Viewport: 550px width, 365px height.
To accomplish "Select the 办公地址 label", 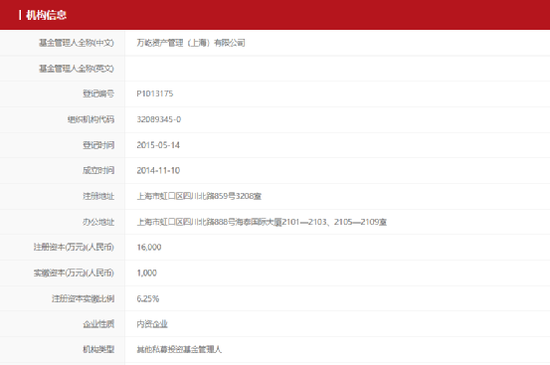I will click(x=98, y=222).
